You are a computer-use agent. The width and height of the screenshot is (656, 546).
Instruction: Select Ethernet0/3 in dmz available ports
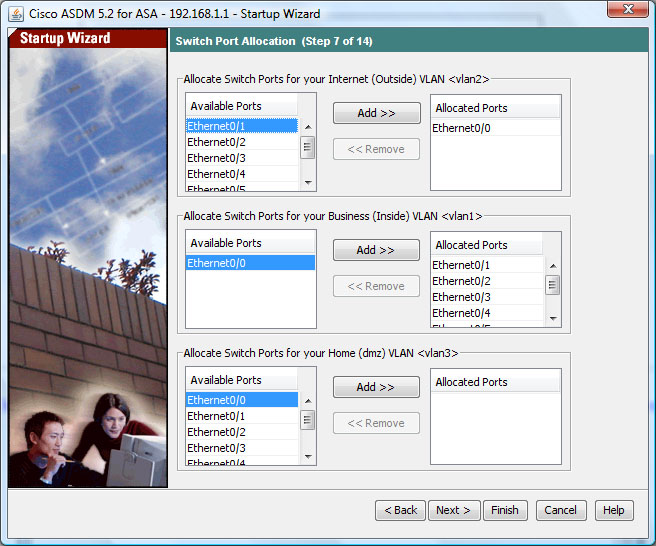click(242, 448)
